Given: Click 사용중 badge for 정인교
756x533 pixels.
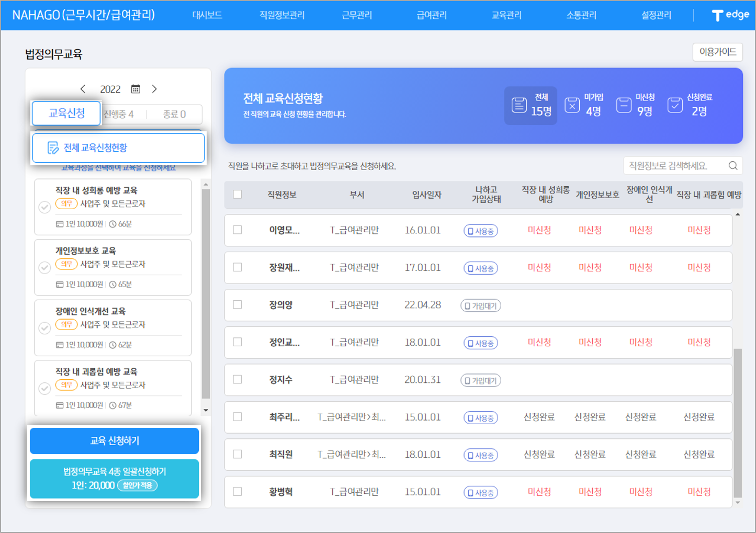Looking at the screenshot, I should coord(481,343).
